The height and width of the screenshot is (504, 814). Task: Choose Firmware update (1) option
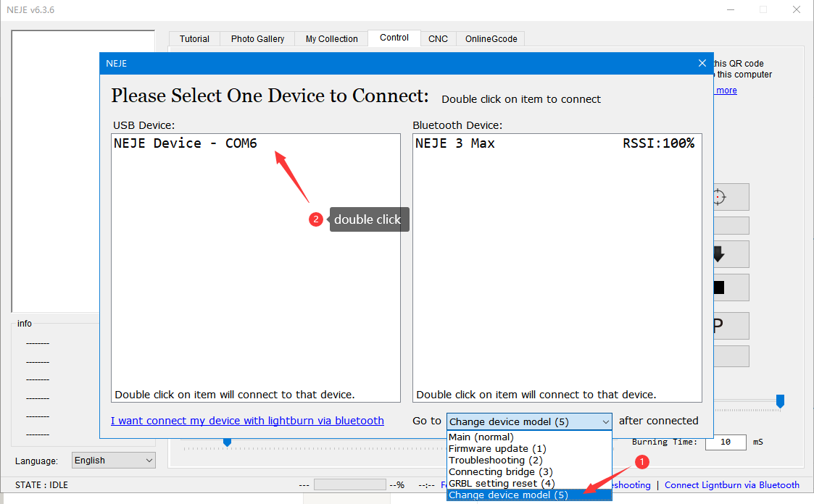(x=497, y=449)
